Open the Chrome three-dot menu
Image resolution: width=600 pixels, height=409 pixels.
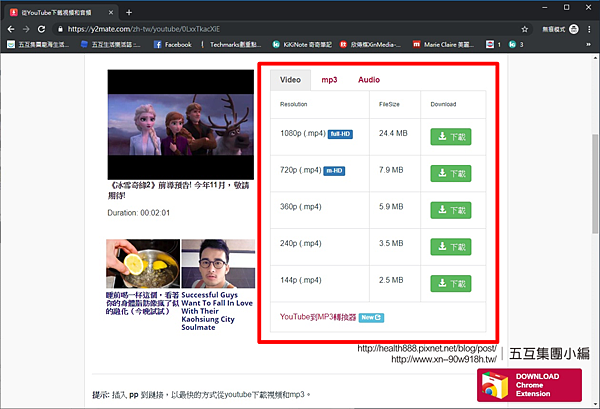point(589,29)
